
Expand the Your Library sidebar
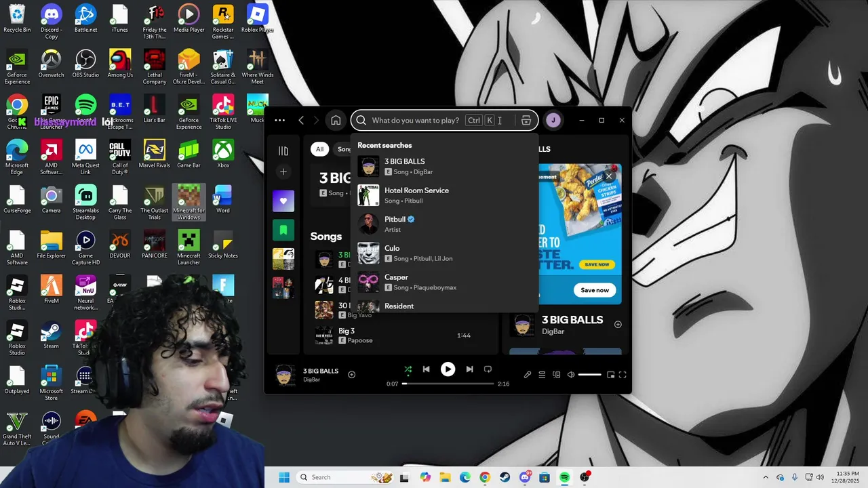tap(283, 151)
